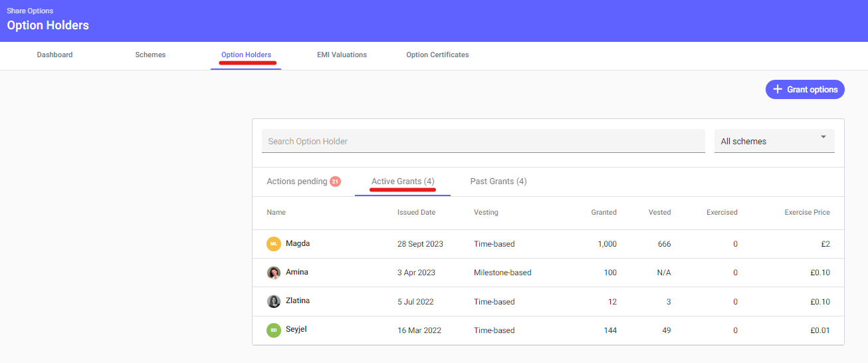868x363 pixels.
Task: Click the Vested column header
Action: pyautogui.click(x=660, y=213)
